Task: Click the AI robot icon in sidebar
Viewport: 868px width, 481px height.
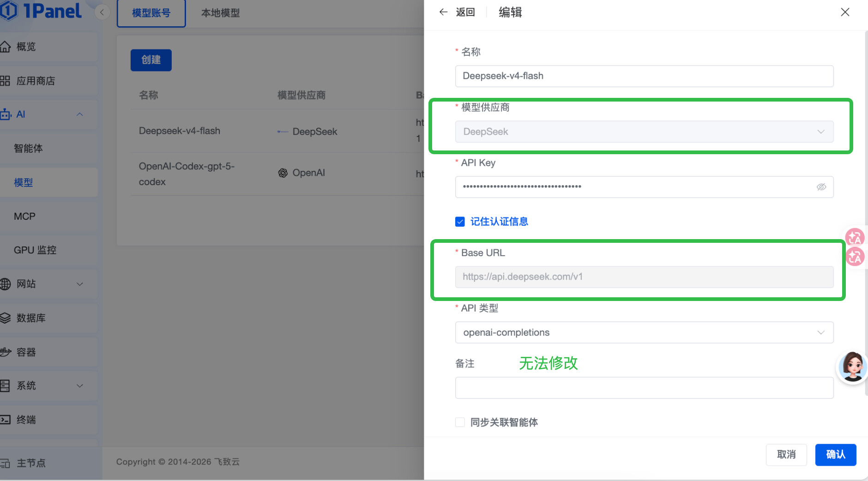Action: 6,114
